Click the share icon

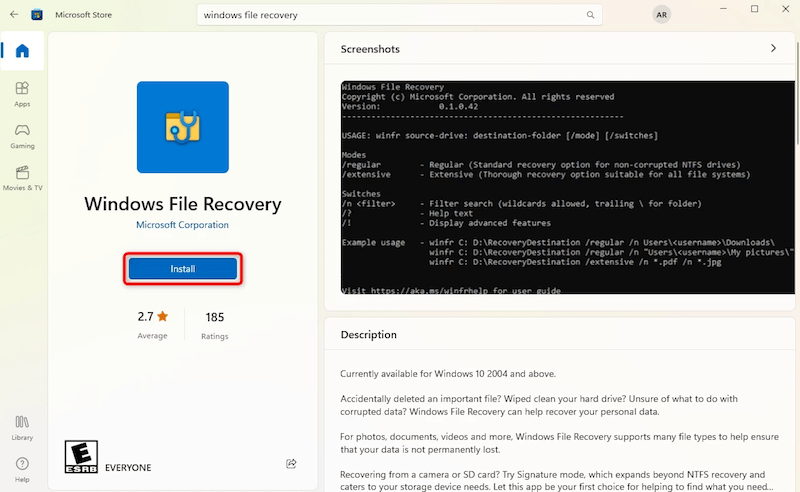point(291,463)
